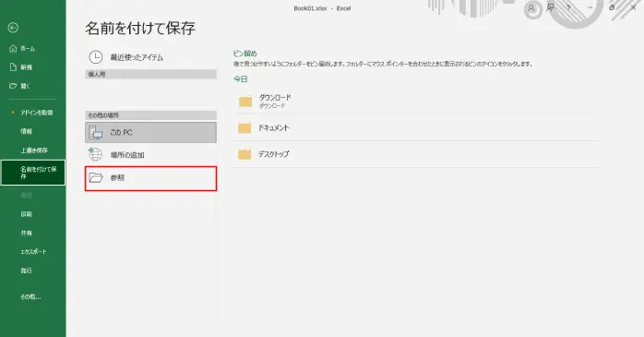Click the folder icon beside 開く
The width and height of the screenshot is (644, 337).
[13, 86]
